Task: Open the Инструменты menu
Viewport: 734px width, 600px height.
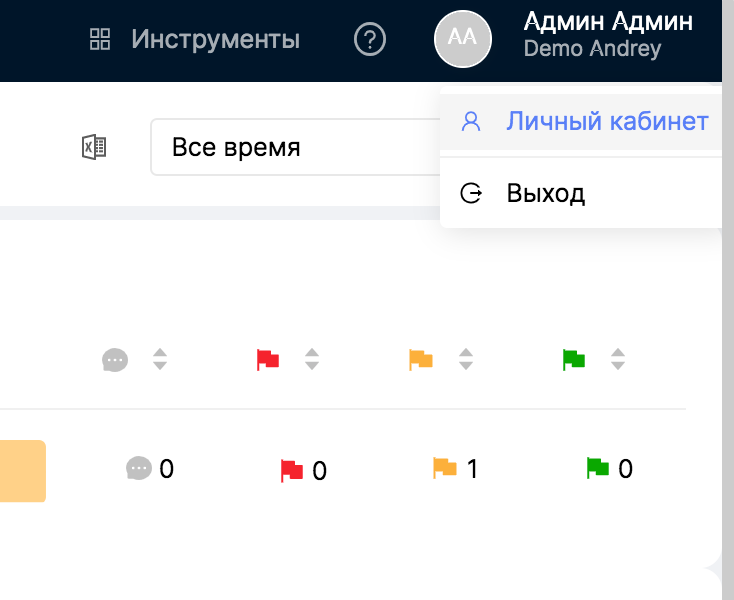Action: point(215,40)
